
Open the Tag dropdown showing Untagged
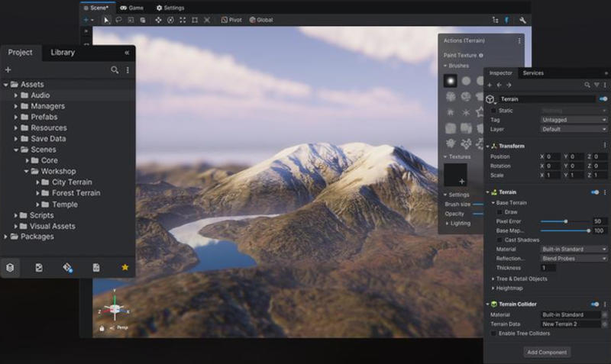tap(574, 120)
